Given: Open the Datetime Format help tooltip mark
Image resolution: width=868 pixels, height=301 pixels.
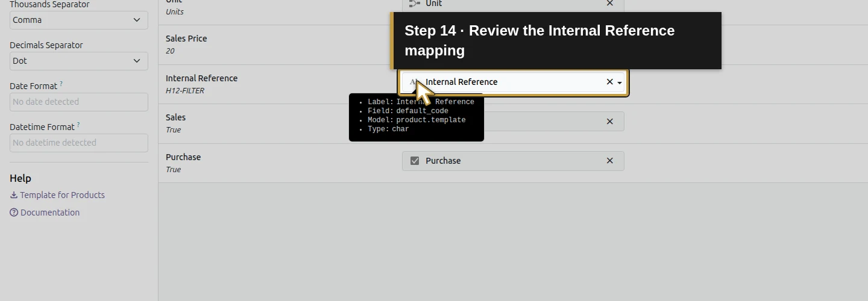Looking at the screenshot, I should 78,125.
